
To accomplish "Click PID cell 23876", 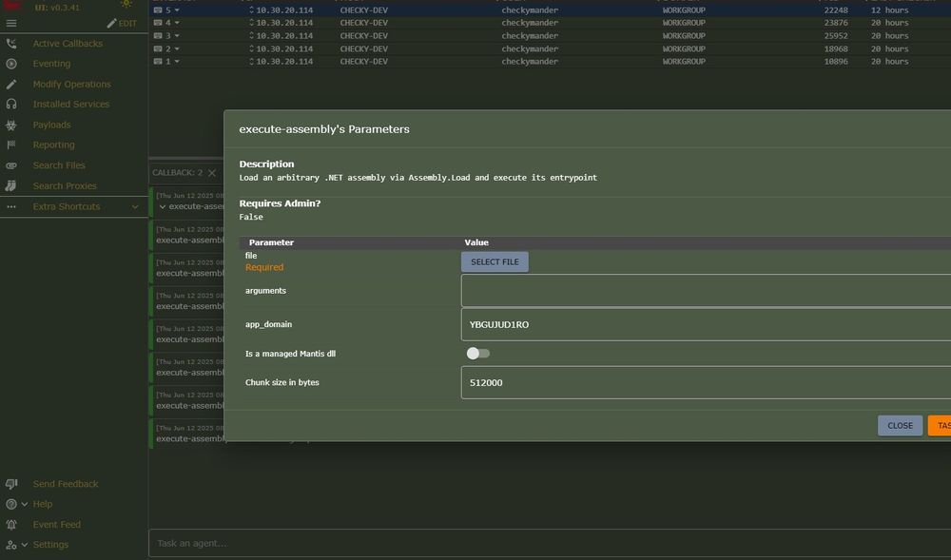I will click(x=835, y=23).
